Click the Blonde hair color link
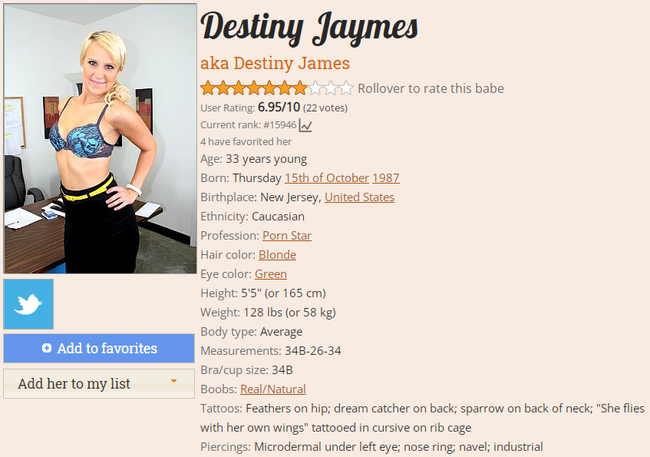Viewport: 650px width, 457px height. pyautogui.click(x=277, y=255)
